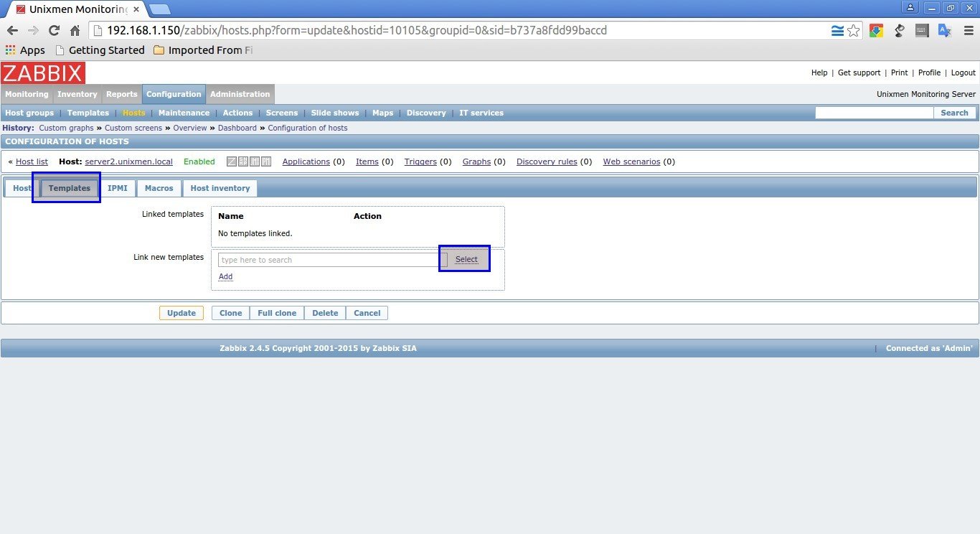Viewport: 980px width, 534px height.
Task: Click Select to browse templates
Action: [466, 259]
